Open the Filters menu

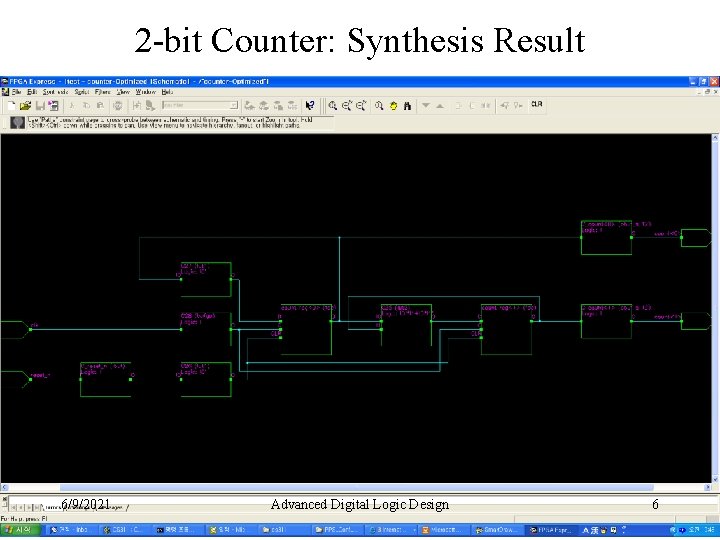click(x=103, y=92)
